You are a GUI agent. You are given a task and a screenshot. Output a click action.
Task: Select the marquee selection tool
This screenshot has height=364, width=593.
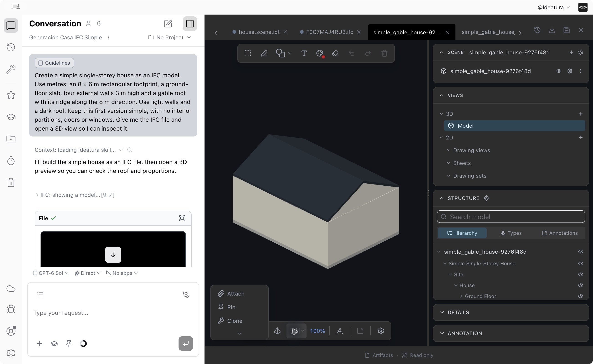click(x=248, y=53)
